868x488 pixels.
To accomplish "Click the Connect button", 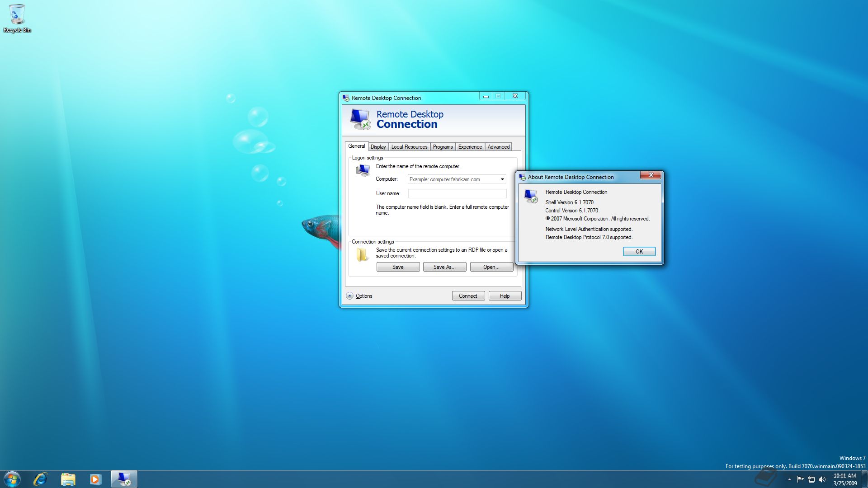I will point(468,296).
